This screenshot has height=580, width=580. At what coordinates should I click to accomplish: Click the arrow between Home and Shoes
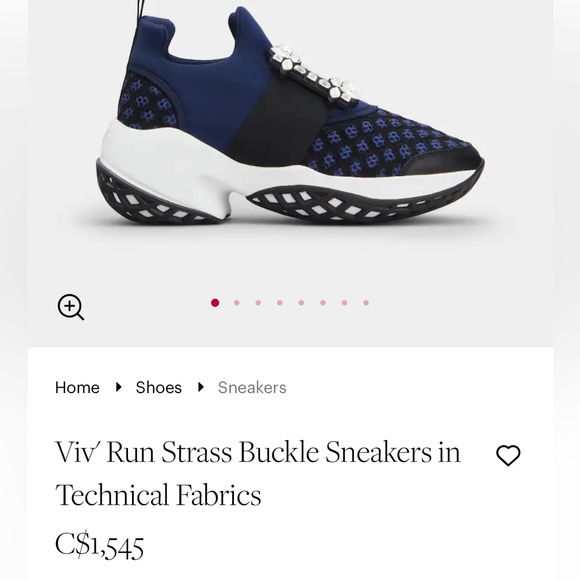click(x=118, y=387)
